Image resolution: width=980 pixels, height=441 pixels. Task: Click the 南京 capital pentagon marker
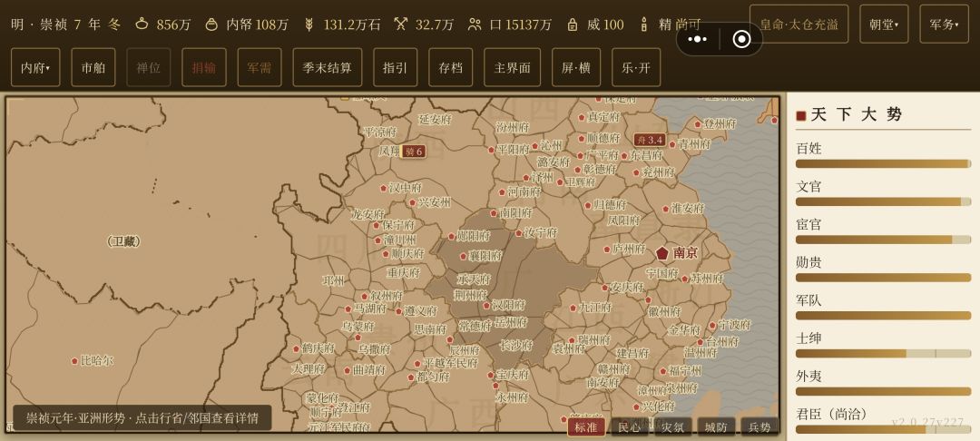tap(661, 253)
